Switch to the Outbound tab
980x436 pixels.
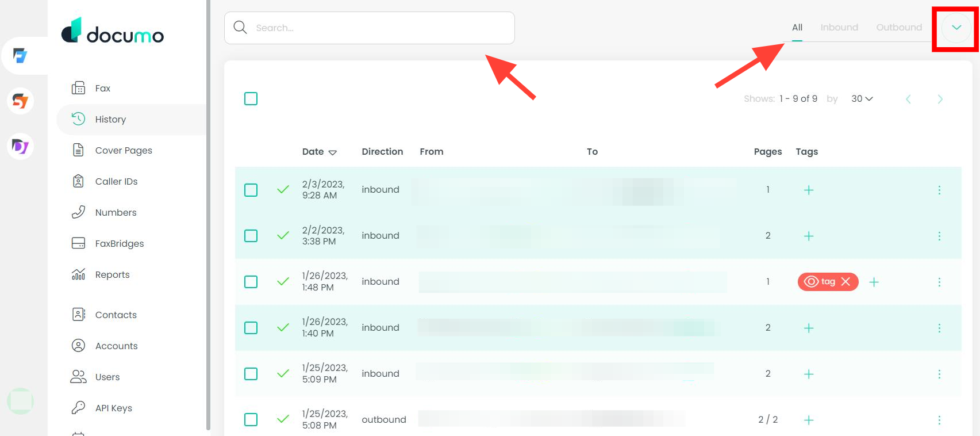(x=898, y=28)
